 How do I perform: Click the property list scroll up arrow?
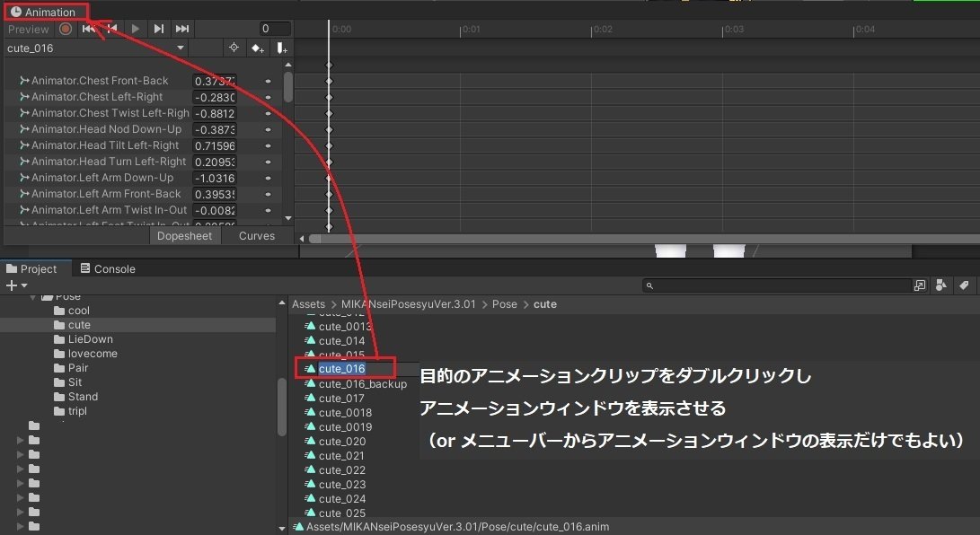[x=288, y=65]
